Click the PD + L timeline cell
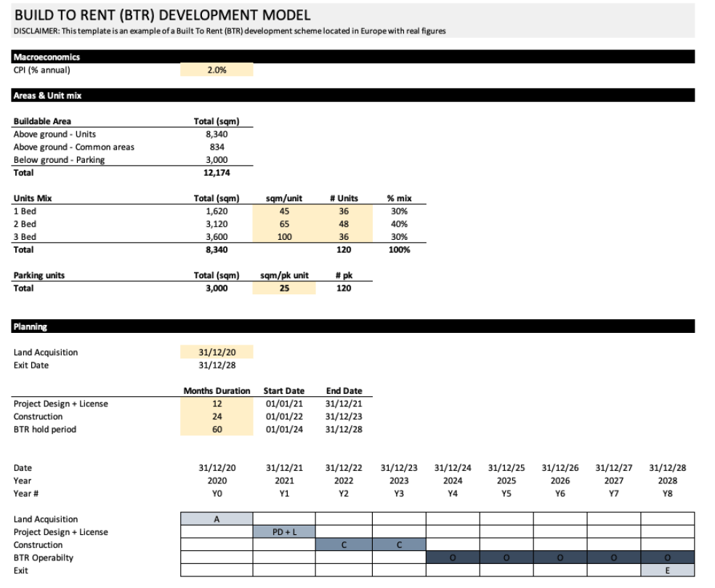The height and width of the screenshot is (588, 715). click(x=284, y=531)
